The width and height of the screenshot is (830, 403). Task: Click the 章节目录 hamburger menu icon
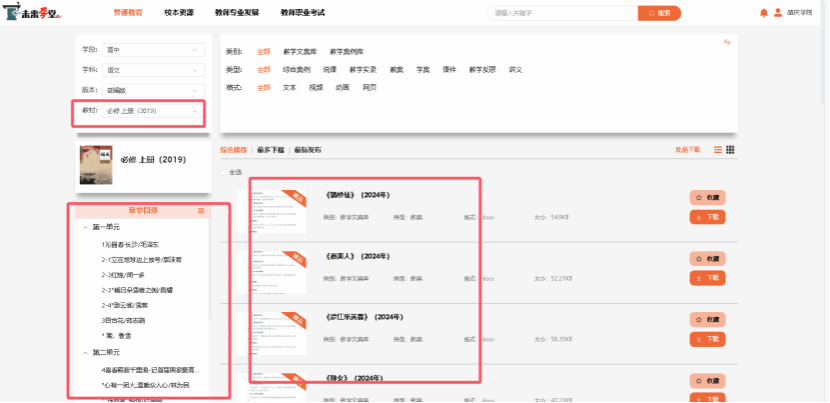click(201, 211)
